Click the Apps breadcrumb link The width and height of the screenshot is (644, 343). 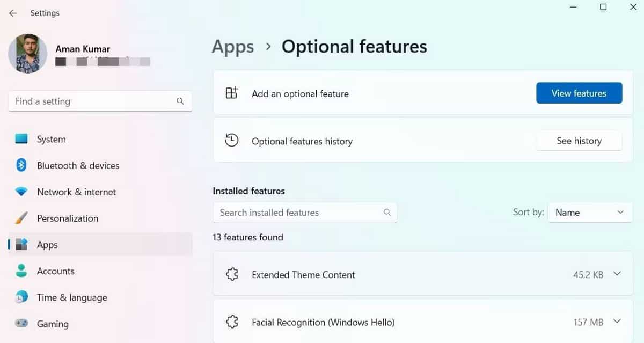click(x=232, y=47)
